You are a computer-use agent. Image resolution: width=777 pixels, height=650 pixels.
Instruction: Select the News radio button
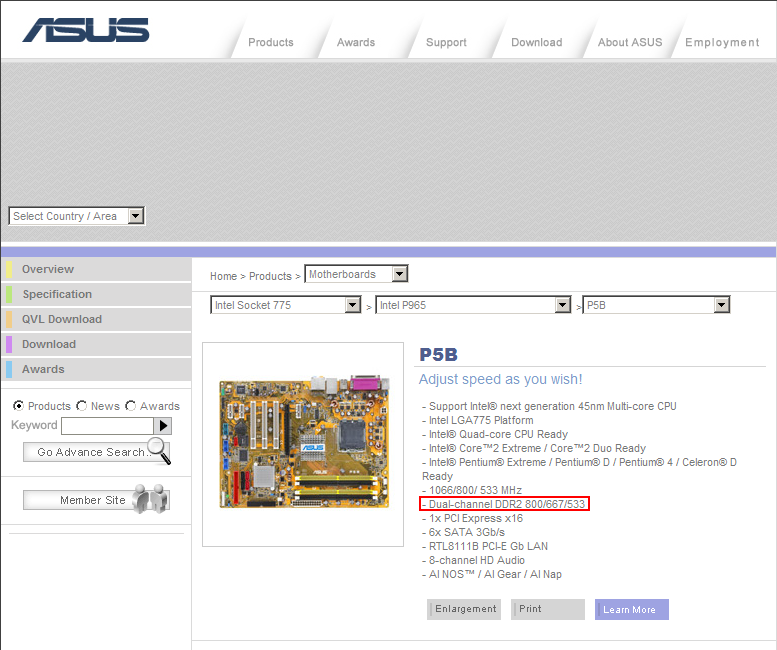click(x=81, y=406)
